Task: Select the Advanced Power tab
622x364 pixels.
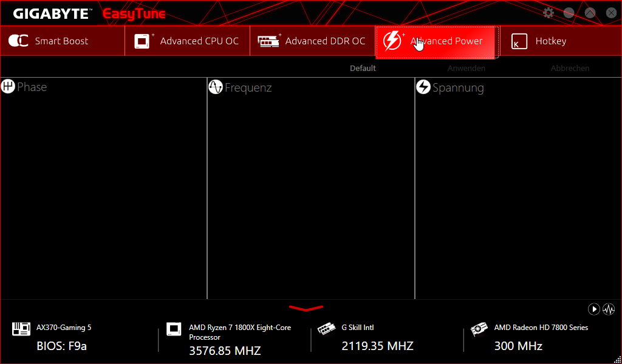Action: [x=437, y=42]
